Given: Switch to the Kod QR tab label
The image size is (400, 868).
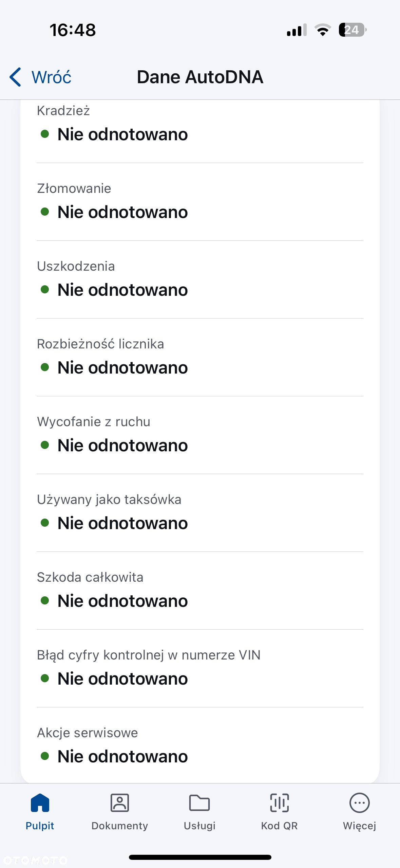Looking at the screenshot, I should pyautogui.click(x=280, y=826).
